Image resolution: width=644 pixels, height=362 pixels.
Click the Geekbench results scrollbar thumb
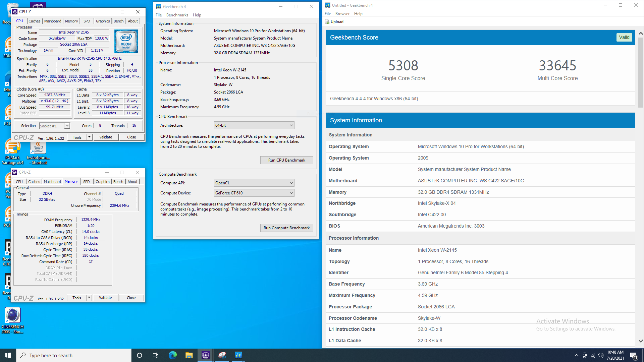pos(641,72)
